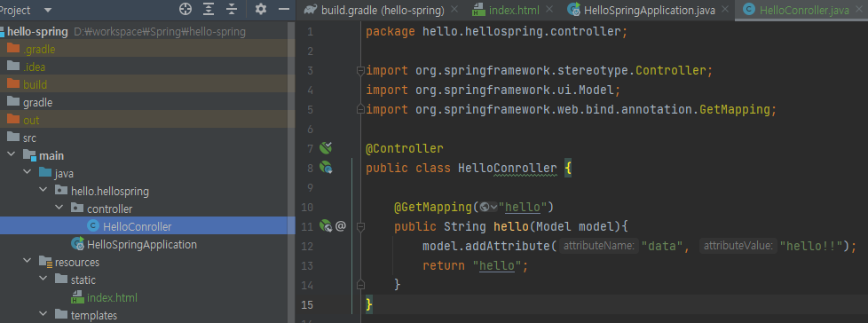This screenshot has width=868, height=323.
Task: Click the attributeName parameter hint
Action: click(598, 246)
